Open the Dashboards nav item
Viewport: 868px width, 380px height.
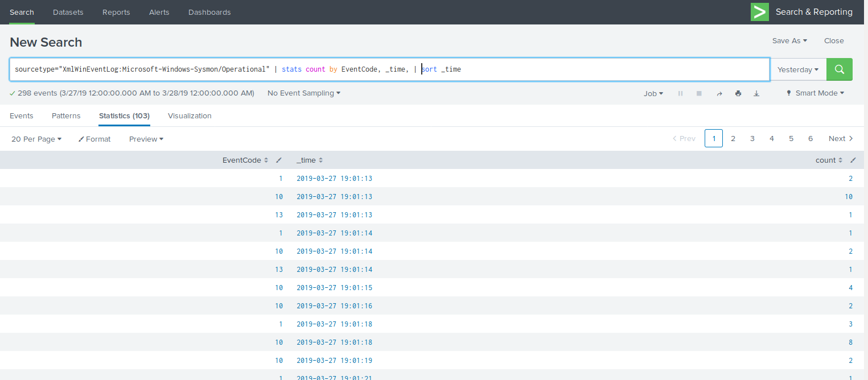point(209,12)
